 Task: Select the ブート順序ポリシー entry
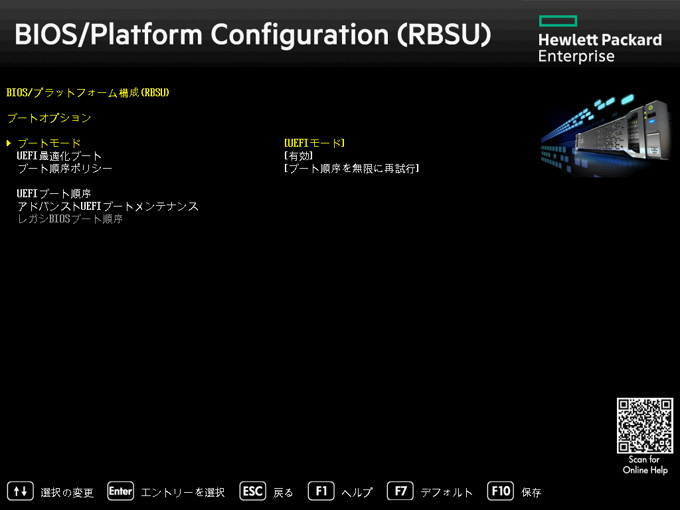click(x=65, y=168)
